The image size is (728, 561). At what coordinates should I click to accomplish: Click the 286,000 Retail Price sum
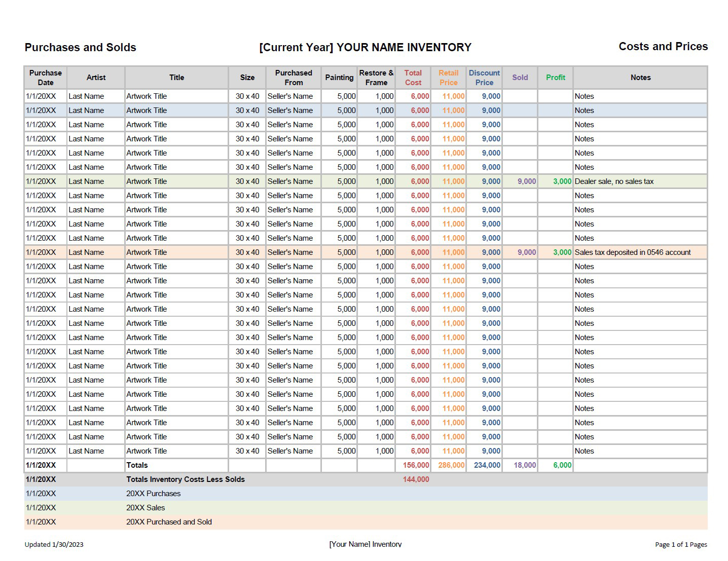pos(451,465)
